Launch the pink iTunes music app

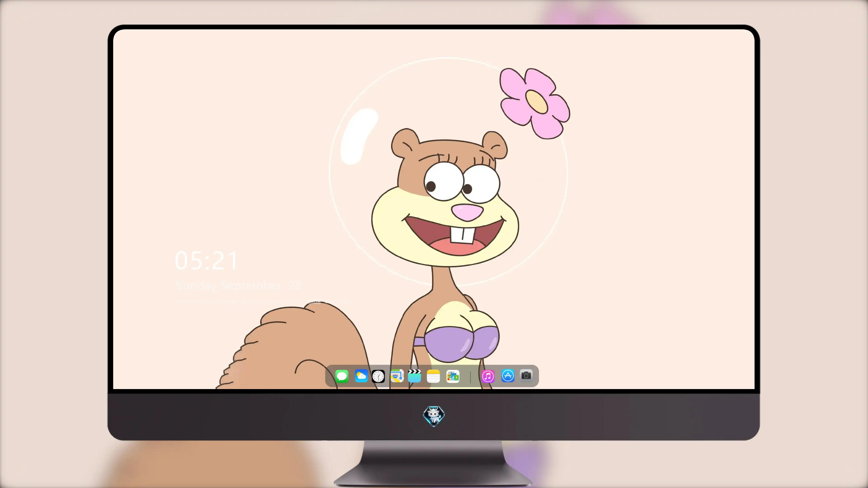(x=488, y=376)
